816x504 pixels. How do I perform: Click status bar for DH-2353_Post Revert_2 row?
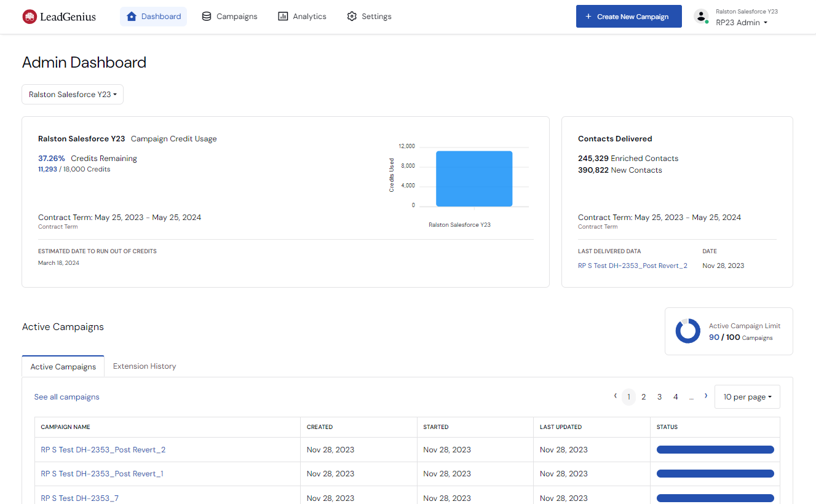[715, 450]
